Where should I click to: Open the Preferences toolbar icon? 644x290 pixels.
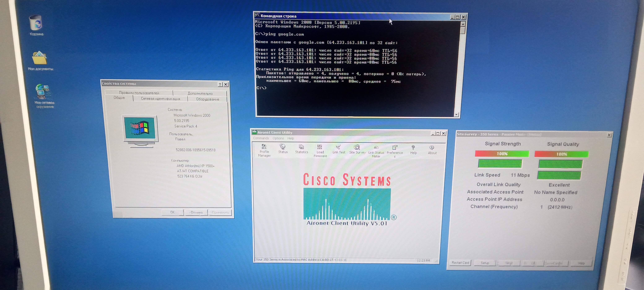click(x=395, y=151)
